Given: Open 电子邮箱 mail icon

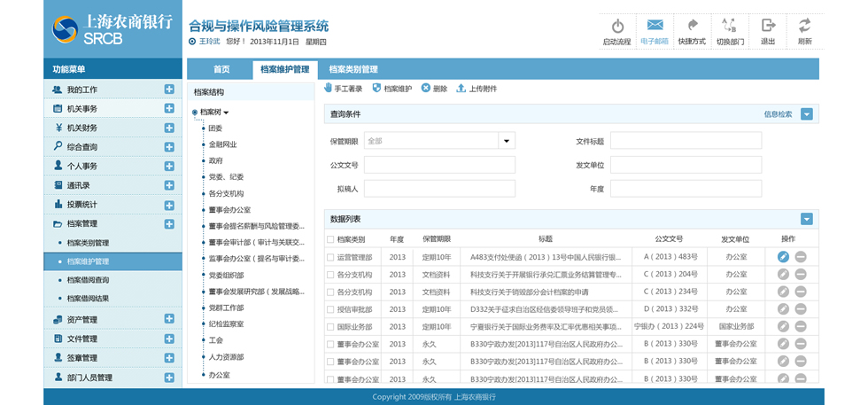Looking at the screenshot, I should (655, 27).
